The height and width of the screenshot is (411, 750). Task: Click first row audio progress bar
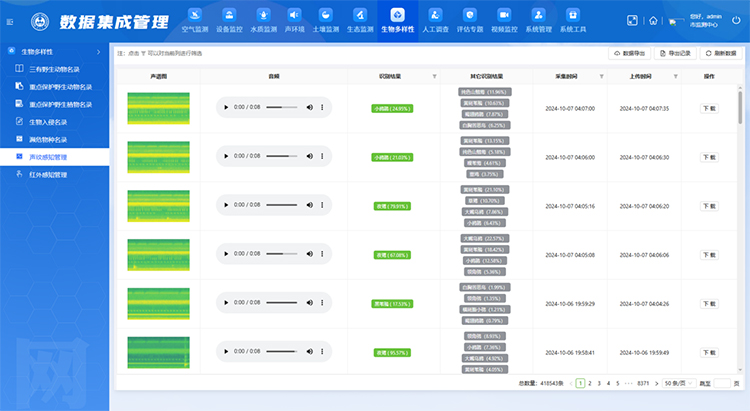point(281,107)
